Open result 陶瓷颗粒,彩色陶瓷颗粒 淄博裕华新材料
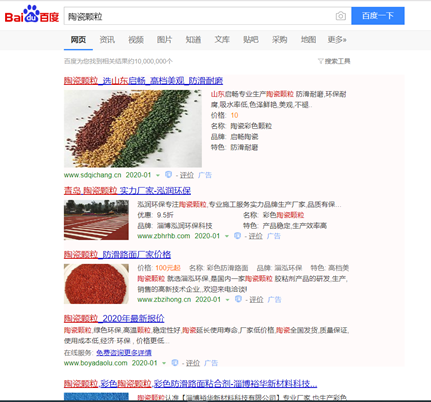Image resolution: width=431 pixels, height=402 pixels. point(190,384)
